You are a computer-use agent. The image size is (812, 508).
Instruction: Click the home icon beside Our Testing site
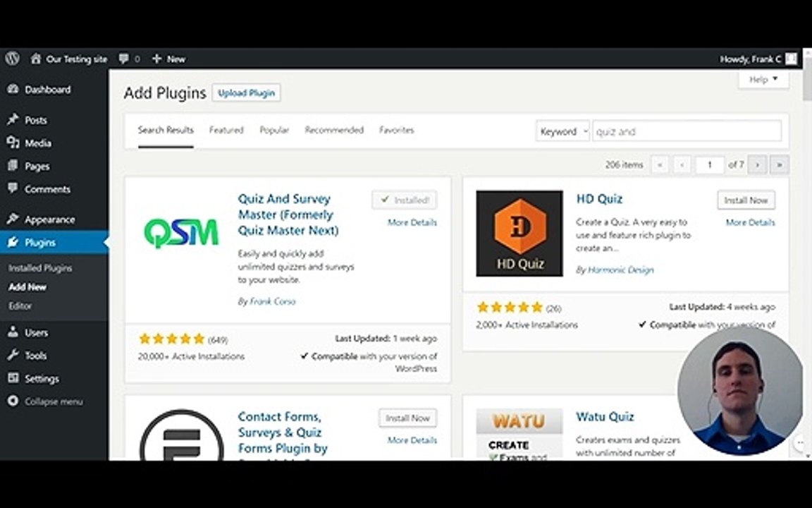tap(36, 59)
